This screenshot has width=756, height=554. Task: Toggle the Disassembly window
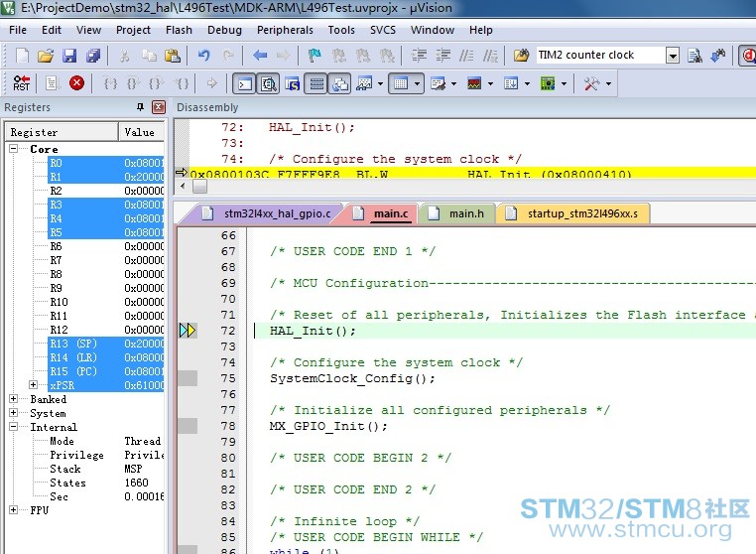pyautogui.click(x=268, y=84)
